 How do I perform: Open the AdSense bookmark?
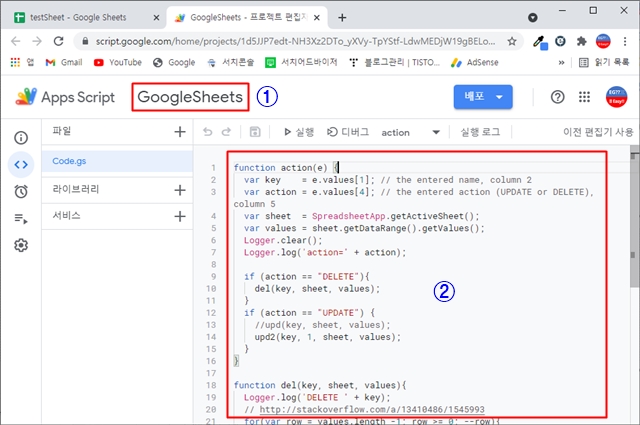pos(475,62)
